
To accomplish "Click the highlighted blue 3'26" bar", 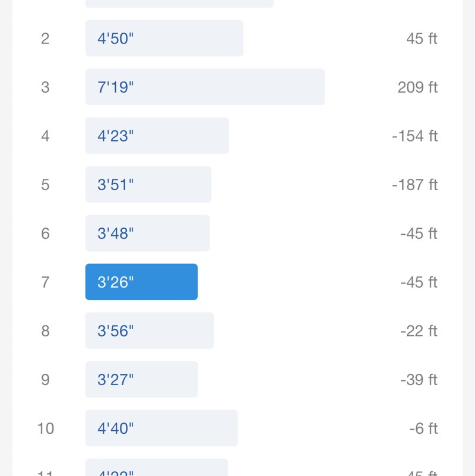I will (141, 282).
